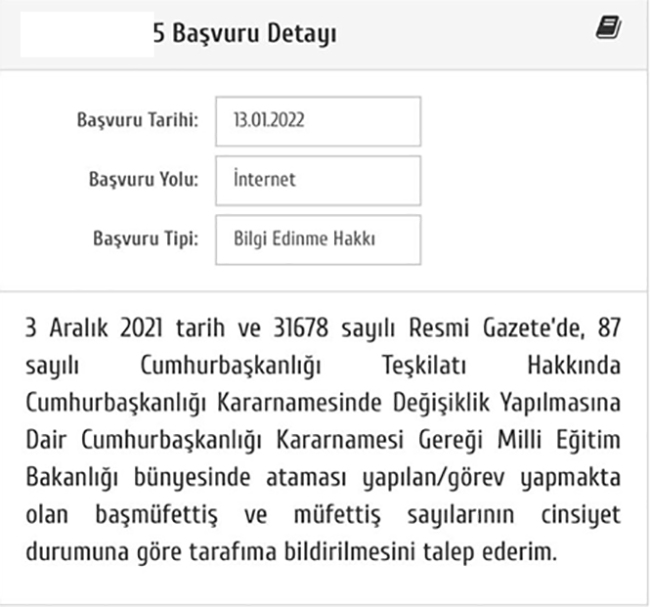Click the word 'Teşkilatı' in the paragraph
The image size is (650, 607).
tap(424, 365)
